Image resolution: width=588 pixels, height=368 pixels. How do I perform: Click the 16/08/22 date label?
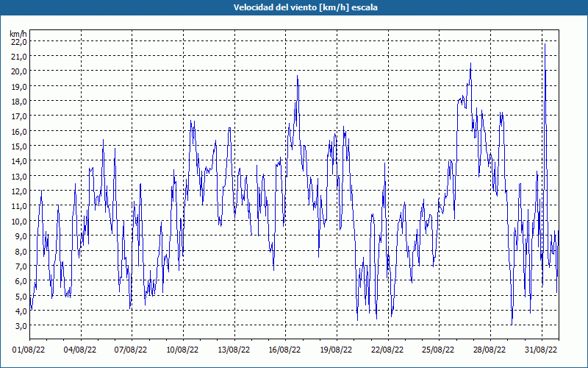[x=284, y=350]
